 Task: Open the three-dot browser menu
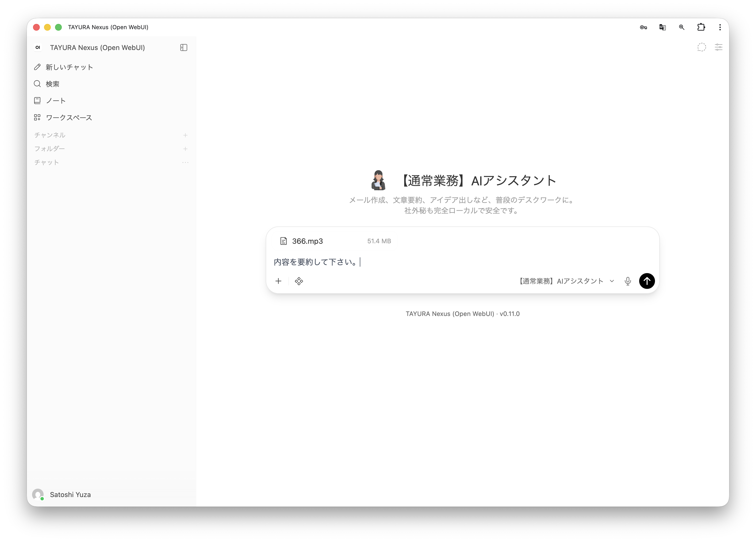coord(720,27)
